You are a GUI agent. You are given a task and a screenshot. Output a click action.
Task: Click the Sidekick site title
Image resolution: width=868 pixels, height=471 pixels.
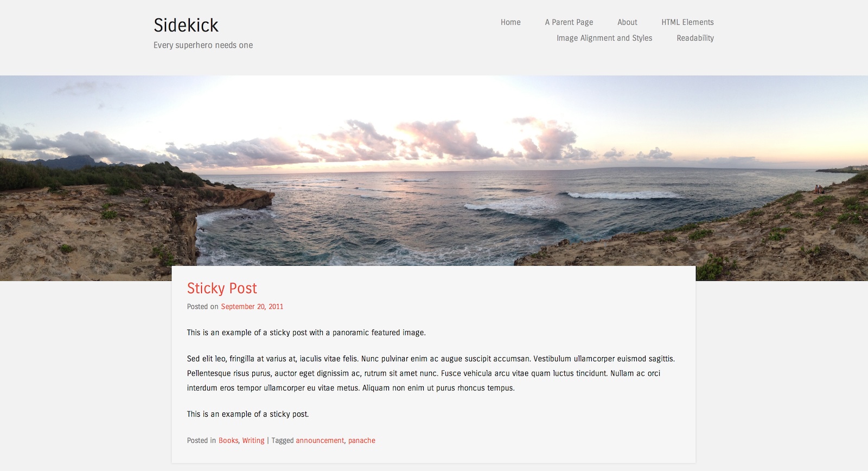click(186, 25)
